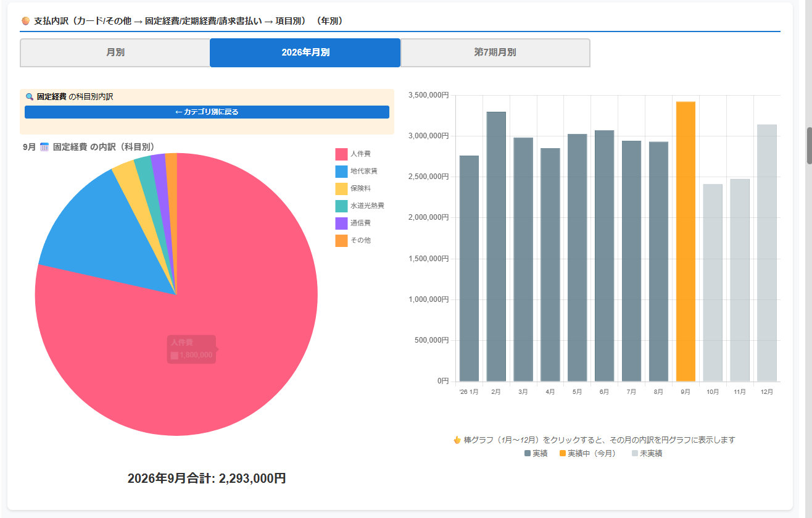812x518 pixels.
Task: Click the 4月 bar in bar chart
Action: pyautogui.click(x=550, y=265)
